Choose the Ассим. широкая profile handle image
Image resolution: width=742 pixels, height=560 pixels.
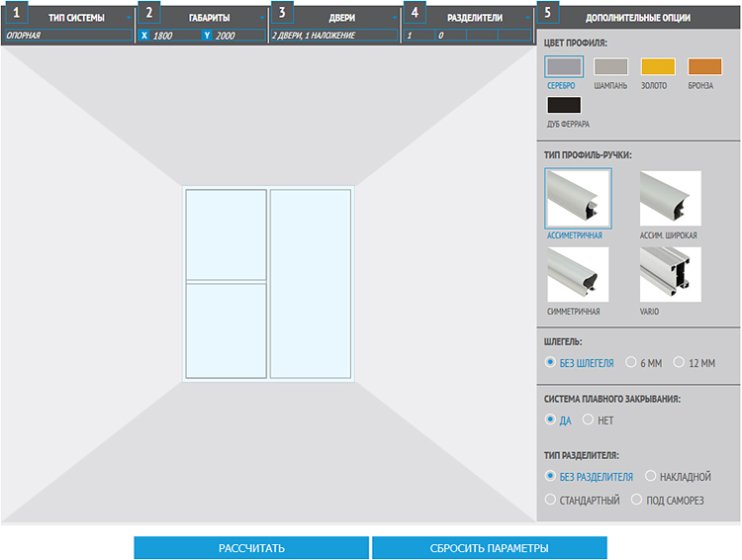(671, 198)
